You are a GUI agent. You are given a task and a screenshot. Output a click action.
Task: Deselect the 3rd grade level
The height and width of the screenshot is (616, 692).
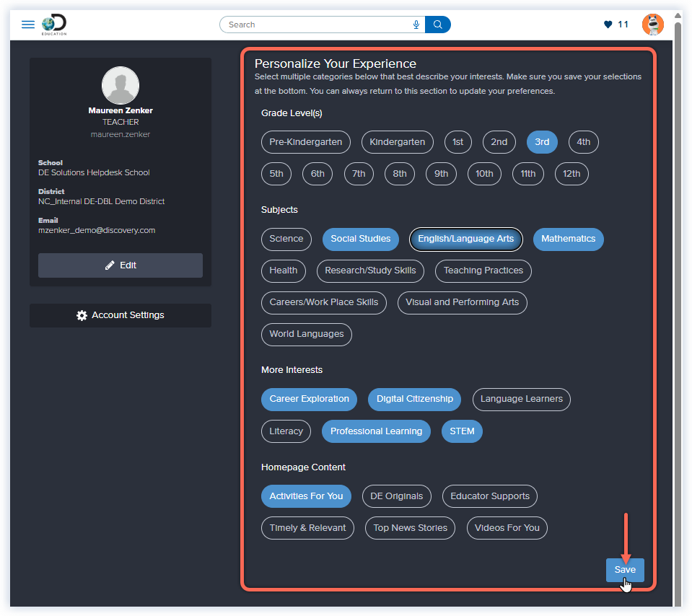click(542, 142)
